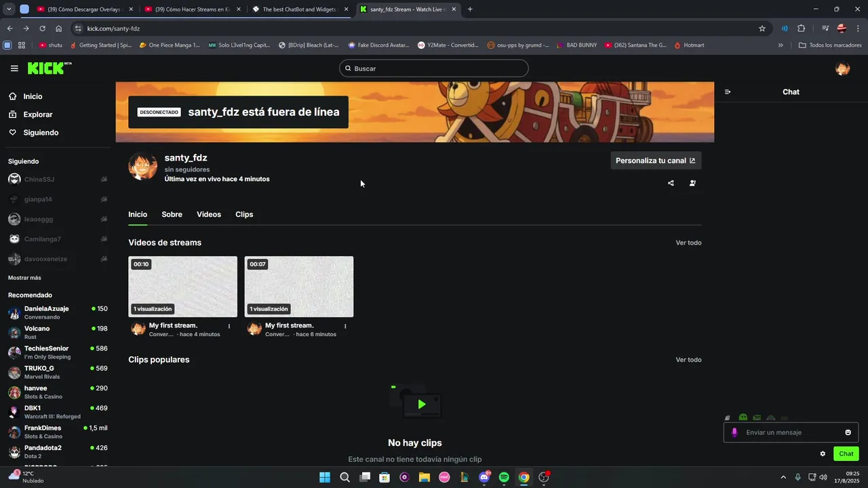Open File Explorer from the taskbar
This screenshot has height=488, width=868.
425,477
